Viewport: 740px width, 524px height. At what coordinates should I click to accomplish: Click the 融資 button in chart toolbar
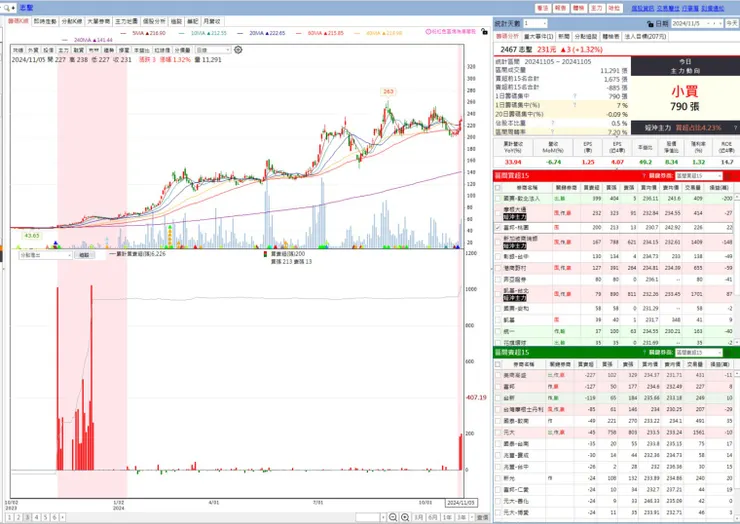pyautogui.click(x=79, y=50)
